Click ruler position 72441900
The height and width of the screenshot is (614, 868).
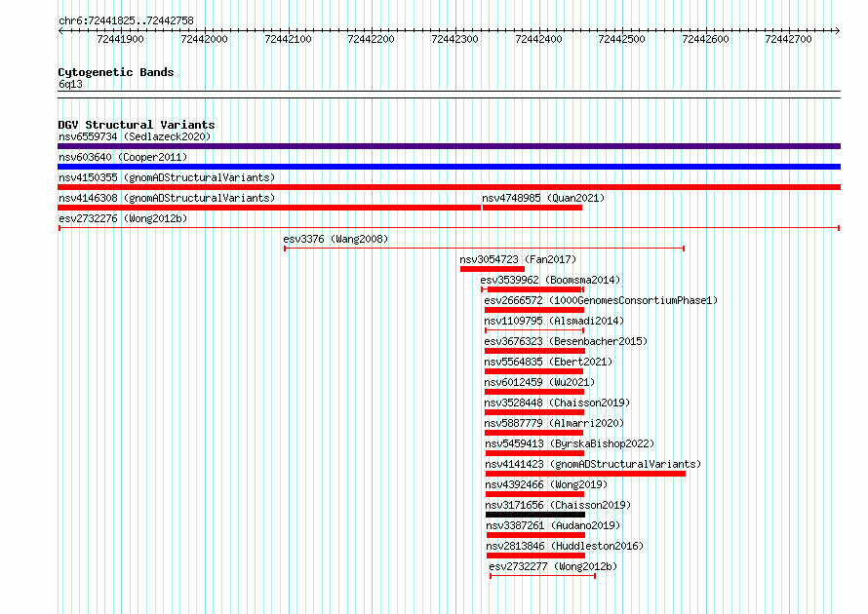(120, 39)
